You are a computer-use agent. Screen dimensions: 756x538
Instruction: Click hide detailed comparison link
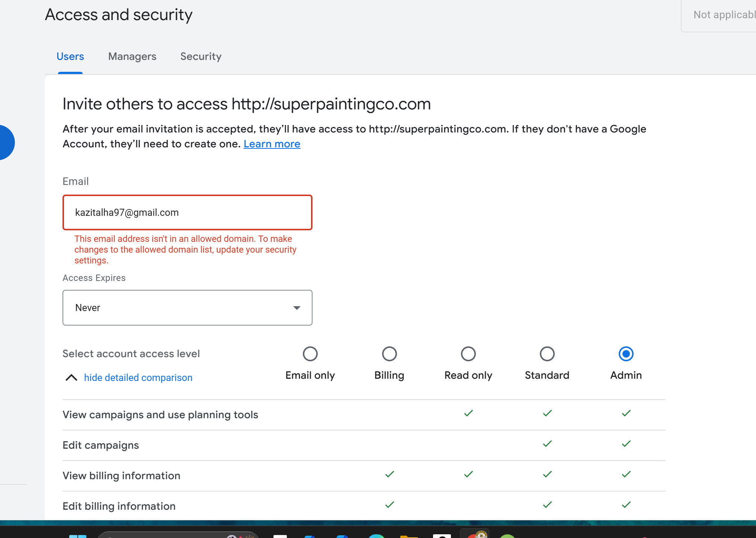(x=138, y=378)
